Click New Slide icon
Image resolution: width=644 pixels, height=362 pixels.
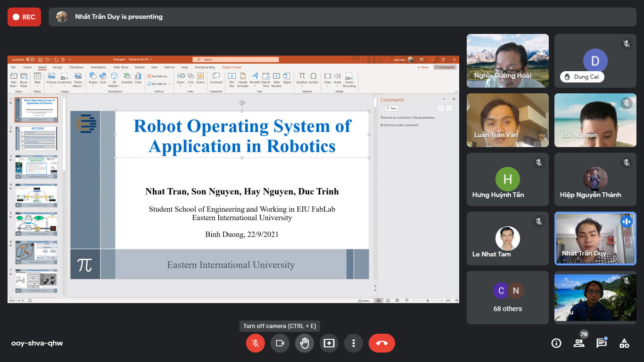coord(13,76)
